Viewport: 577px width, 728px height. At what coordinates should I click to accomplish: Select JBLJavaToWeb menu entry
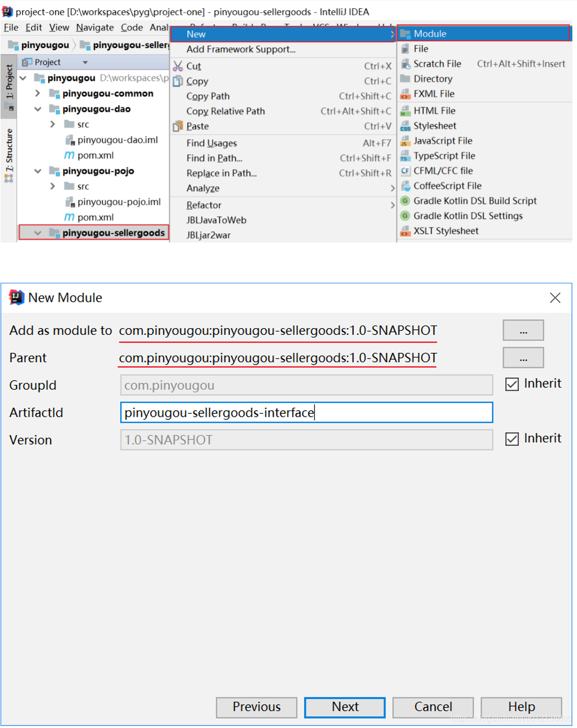pyautogui.click(x=283, y=220)
